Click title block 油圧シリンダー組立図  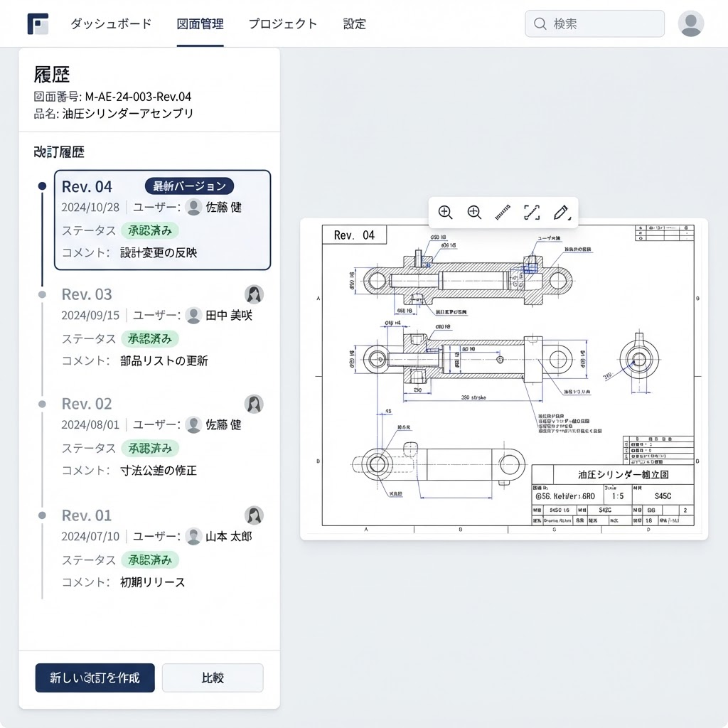coord(623,474)
